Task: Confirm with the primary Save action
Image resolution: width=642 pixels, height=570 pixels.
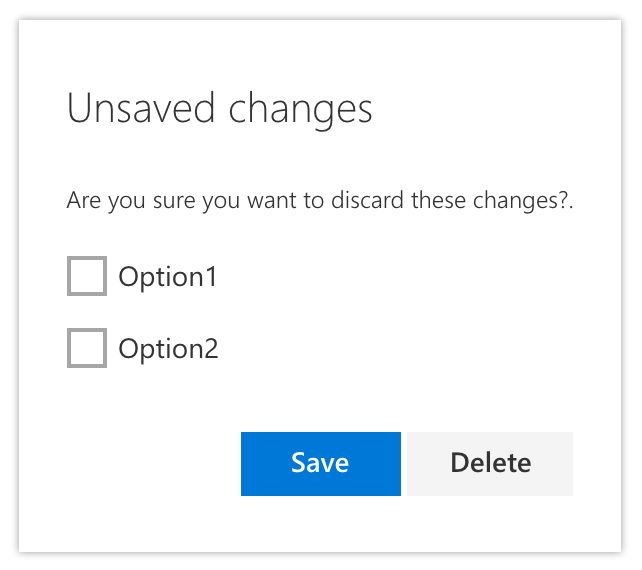Action: (x=321, y=464)
